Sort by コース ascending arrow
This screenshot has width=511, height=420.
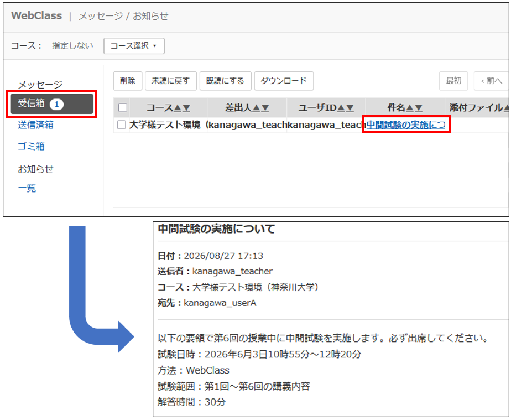tap(178, 108)
